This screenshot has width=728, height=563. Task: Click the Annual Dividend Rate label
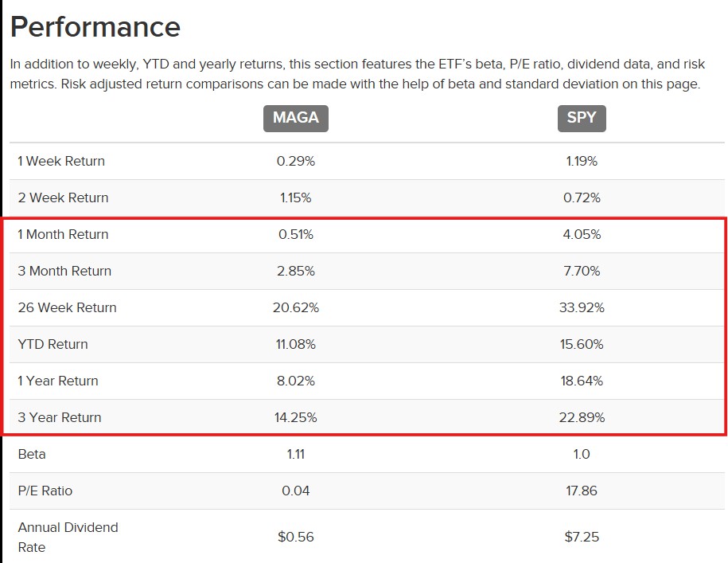click(68, 537)
